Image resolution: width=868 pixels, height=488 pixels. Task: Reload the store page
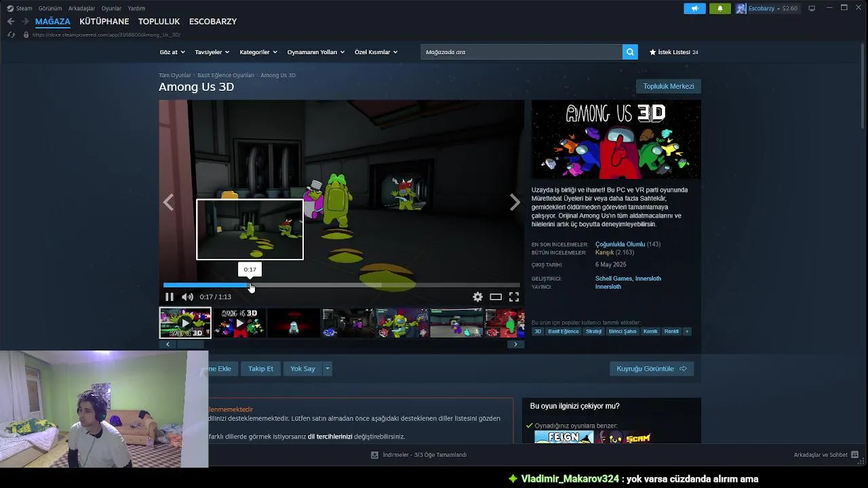tap(11, 35)
